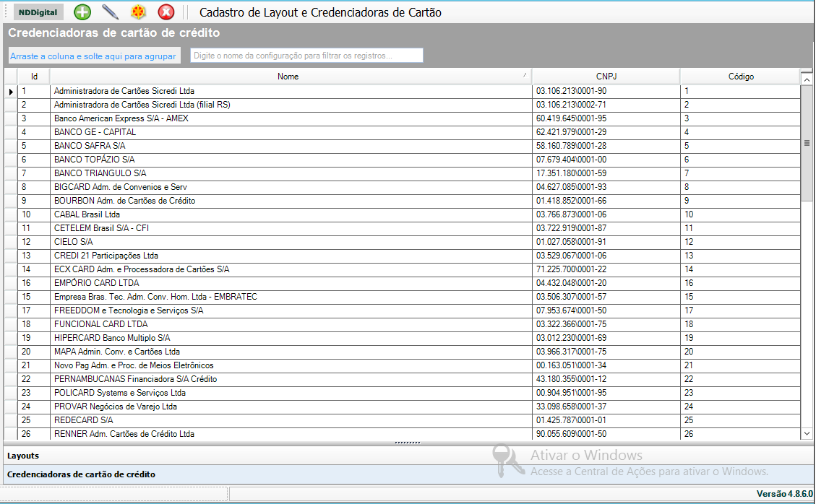
Task: Sort by the CNPJ column header
Action: pyautogui.click(x=606, y=77)
